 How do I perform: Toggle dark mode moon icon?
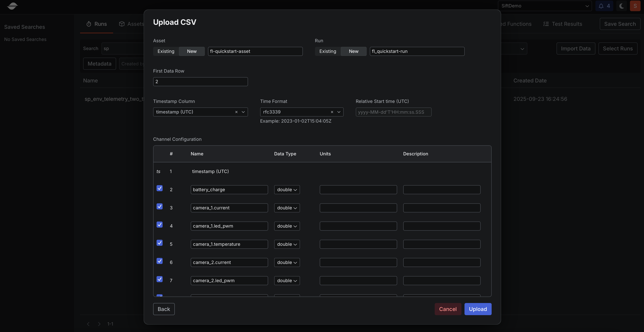(621, 6)
